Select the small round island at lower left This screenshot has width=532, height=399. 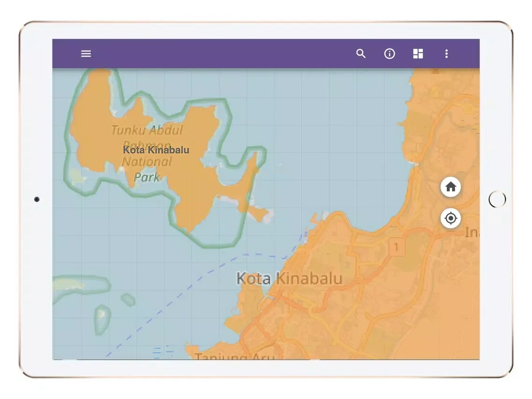[x=128, y=299]
